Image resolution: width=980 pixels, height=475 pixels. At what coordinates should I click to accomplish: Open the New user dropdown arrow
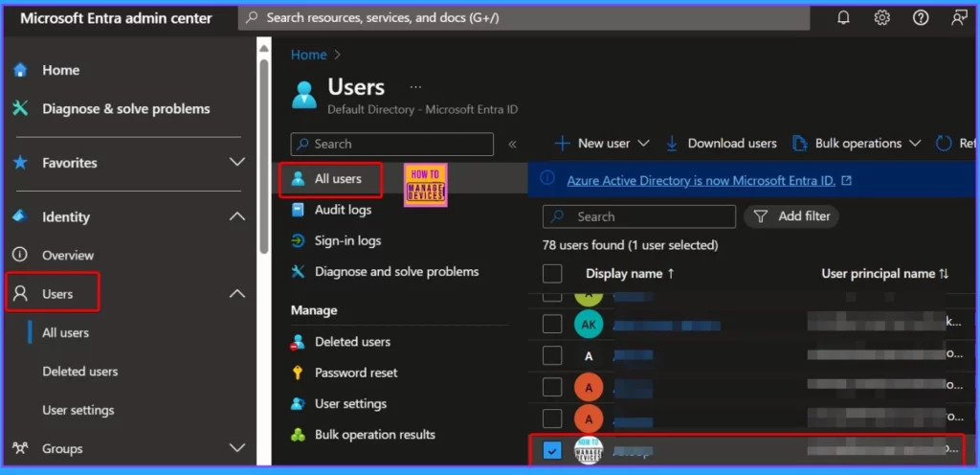[x=643, y=144]
